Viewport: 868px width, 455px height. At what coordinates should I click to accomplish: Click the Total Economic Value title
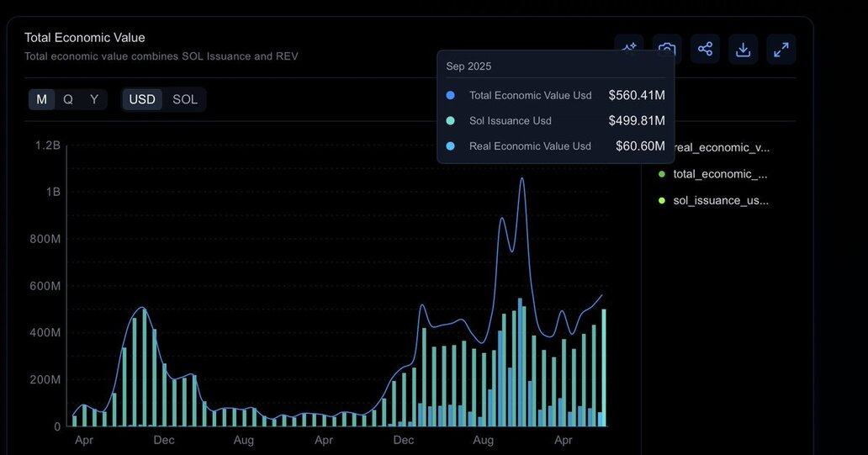84,38
